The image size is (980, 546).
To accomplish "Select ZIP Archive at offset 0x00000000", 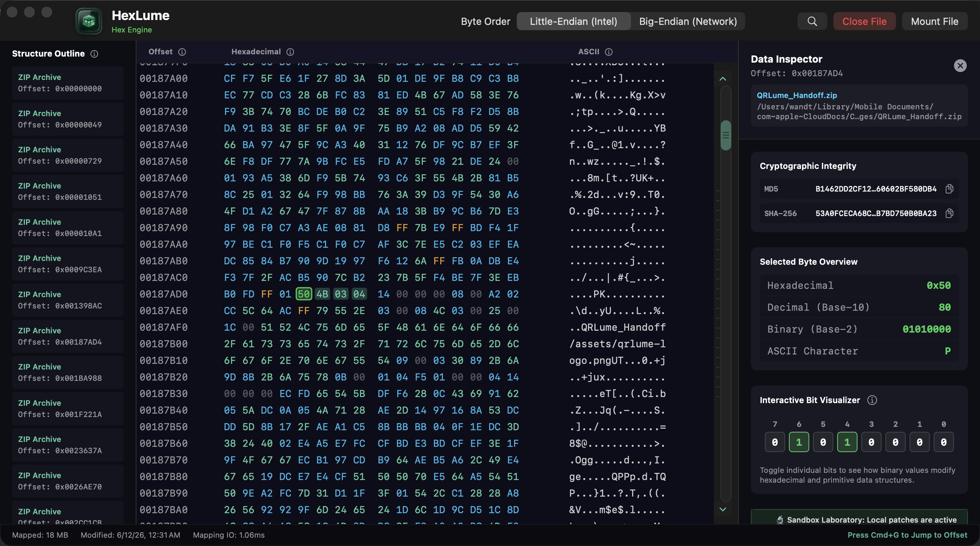I will [x=68, y=83].
